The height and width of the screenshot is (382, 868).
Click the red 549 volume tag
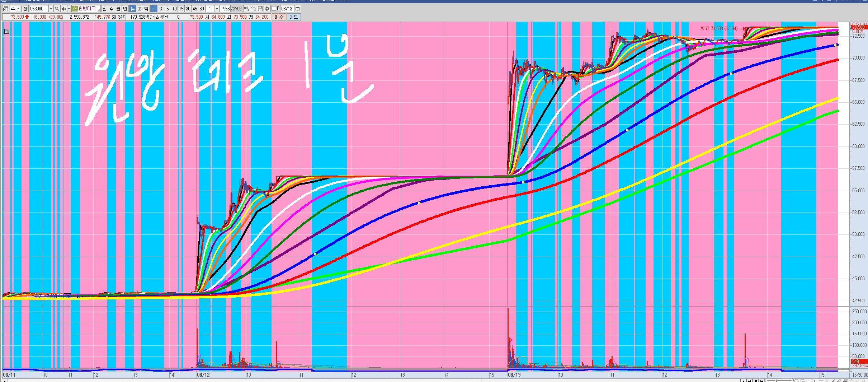pyautogui.click(x=859, y=361)
